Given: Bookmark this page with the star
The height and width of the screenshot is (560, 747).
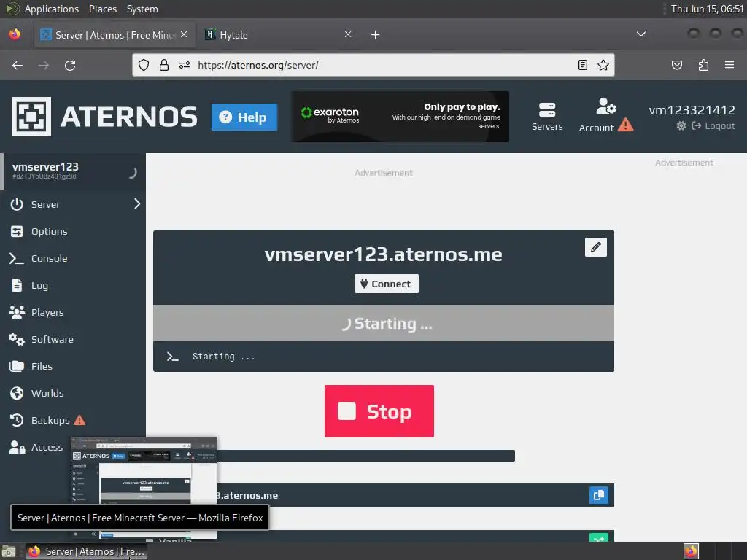Looking at the screenshot, I should point(603,65).
